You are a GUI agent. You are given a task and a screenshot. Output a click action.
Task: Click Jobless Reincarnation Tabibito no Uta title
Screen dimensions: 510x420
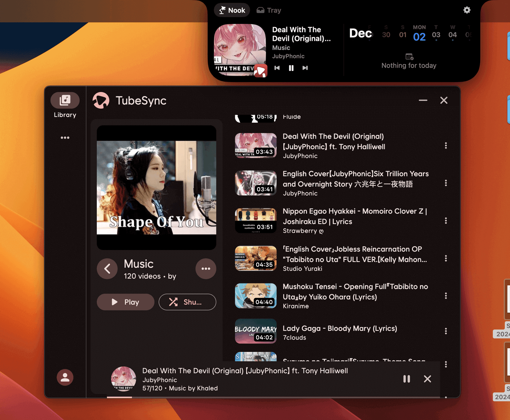[355, 254]
